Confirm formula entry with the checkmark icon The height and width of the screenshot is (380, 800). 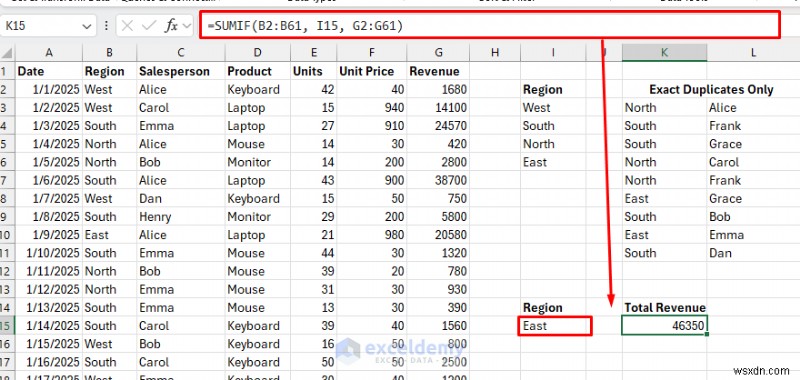[148, 26]
